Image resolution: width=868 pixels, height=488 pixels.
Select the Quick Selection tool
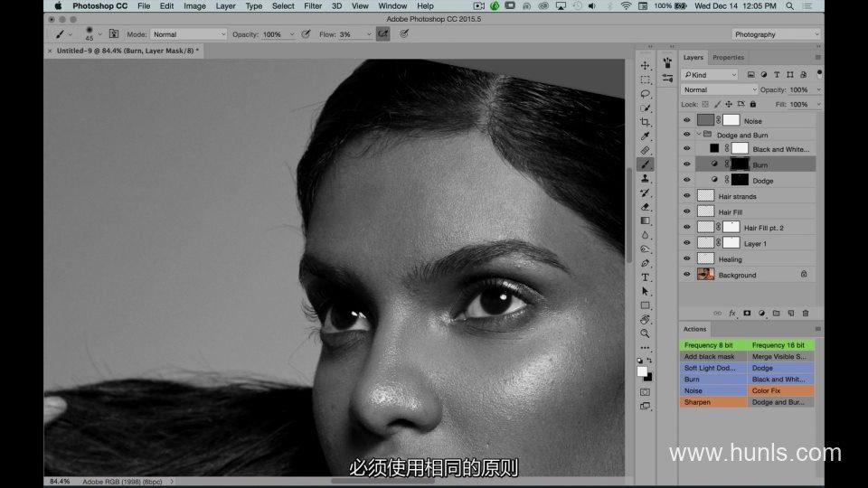[x=645, y=108]
